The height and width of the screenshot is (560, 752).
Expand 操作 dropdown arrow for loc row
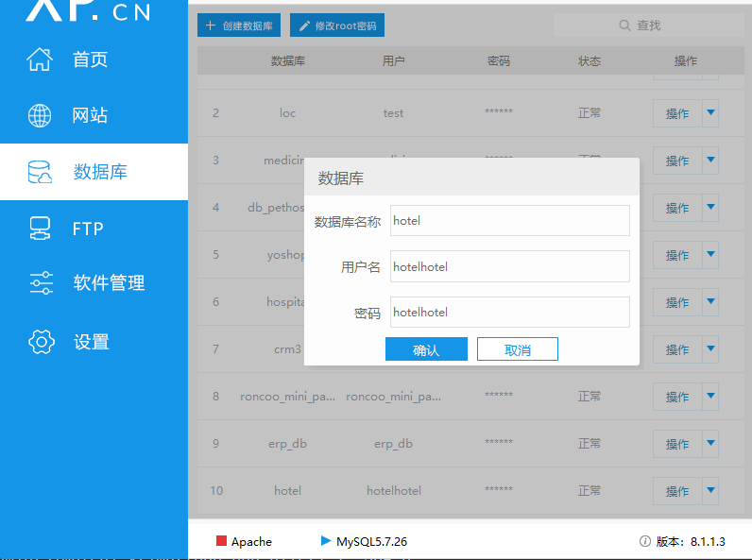click(x=710, y=113)
